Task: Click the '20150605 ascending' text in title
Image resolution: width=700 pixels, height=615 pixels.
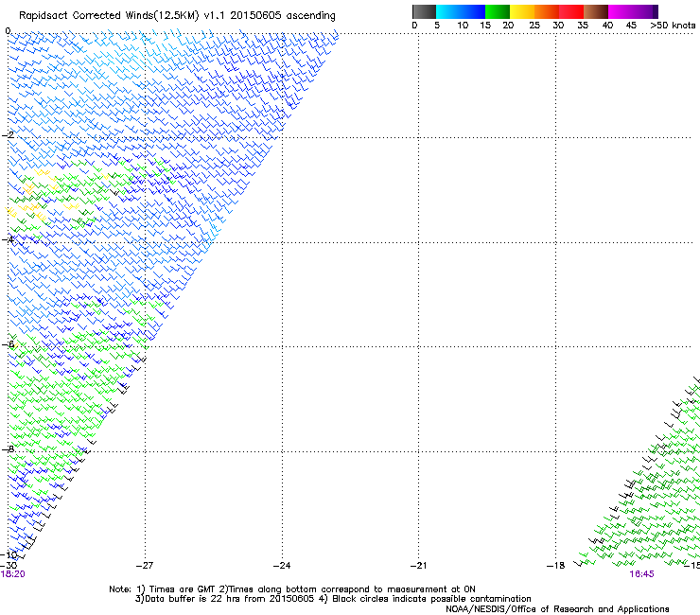Action: [283, 16]
